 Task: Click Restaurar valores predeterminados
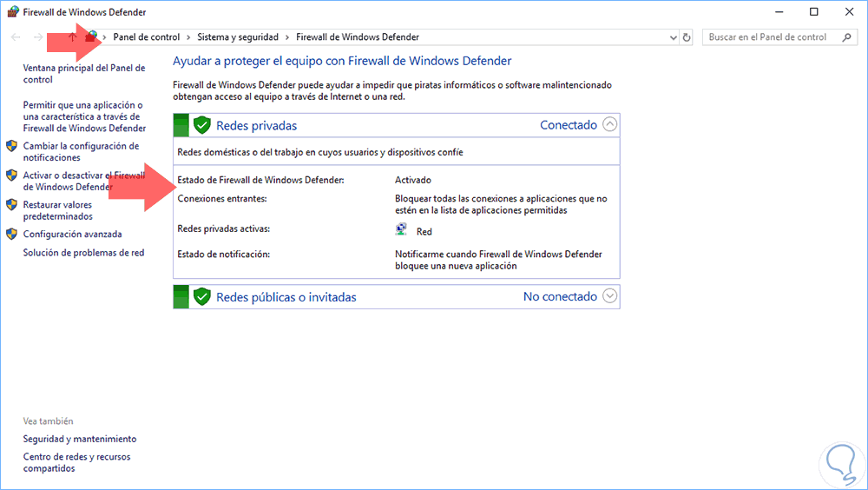coord(57,210)
